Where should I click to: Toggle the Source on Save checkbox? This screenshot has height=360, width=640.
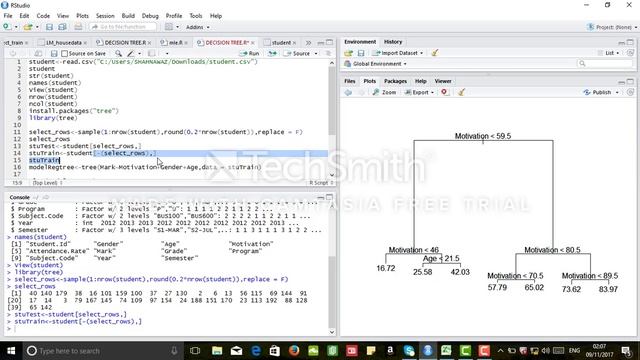(x=64, y=53)
